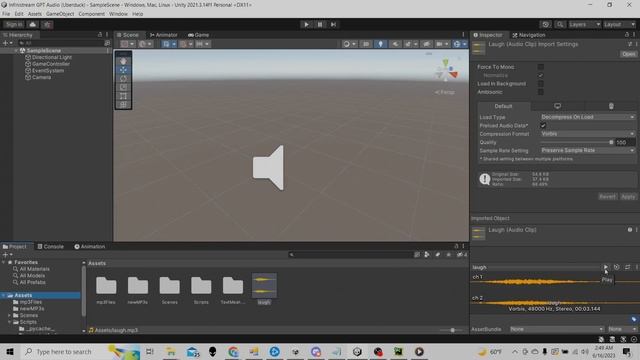Screen dimensions: 640x360
Task: Switch to the standalone monitor platform tab
Action: point(557,106)
